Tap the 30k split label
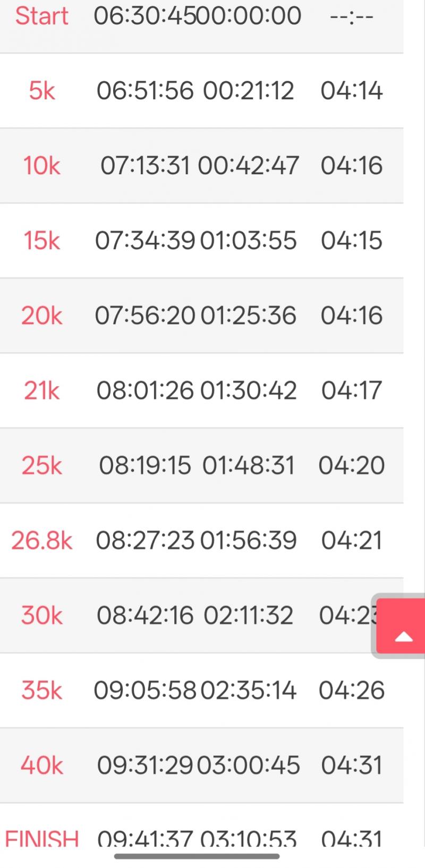 [41, 616]
